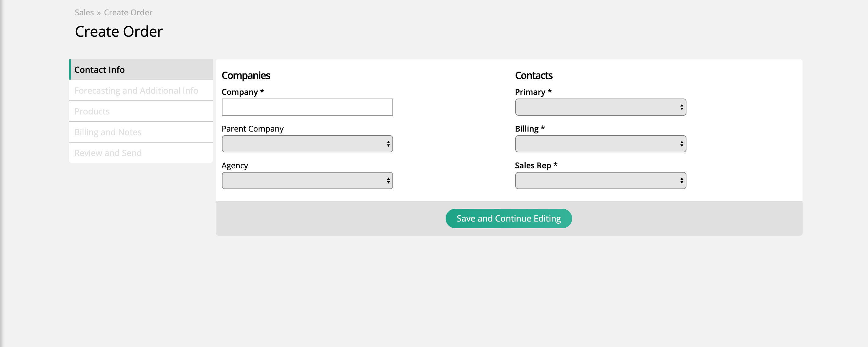
Task: Open the Agency dropdown
Action: click(307, 181)
